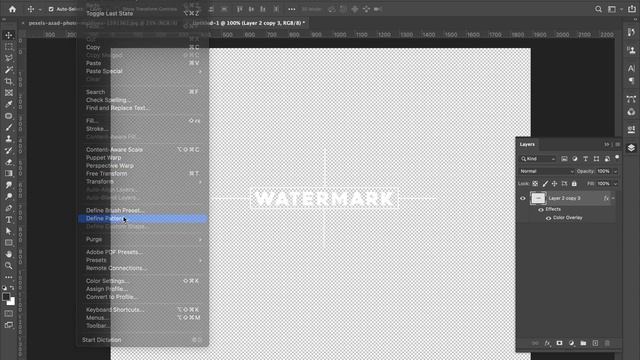Choose Content-Aware Scale menu item
This screenshot has width=640, height=360.
tap(142, 150)
